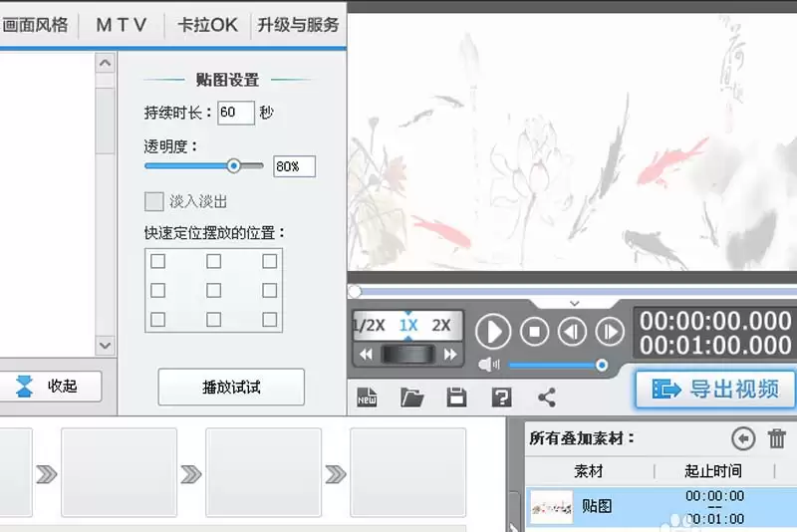This screenshot has height=532, width=797.
Task: Click the 播放试试 button
Action: click(231, 388)
